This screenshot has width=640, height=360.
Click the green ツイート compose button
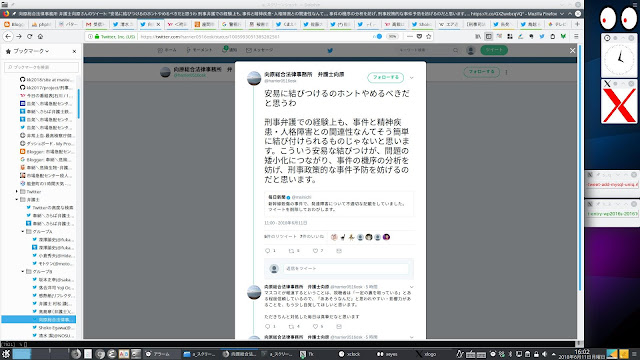pyautogui.click(x=494, y=50)
